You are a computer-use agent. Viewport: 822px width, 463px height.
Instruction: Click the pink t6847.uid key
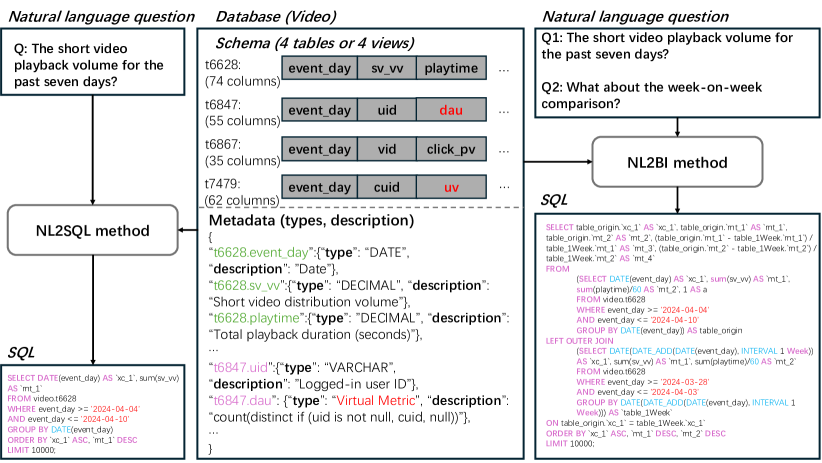point(241,367)
